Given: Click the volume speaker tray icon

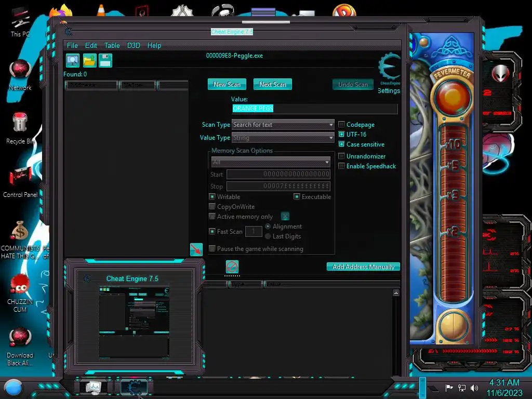Looking at the screenshot, I should (474, 388).
